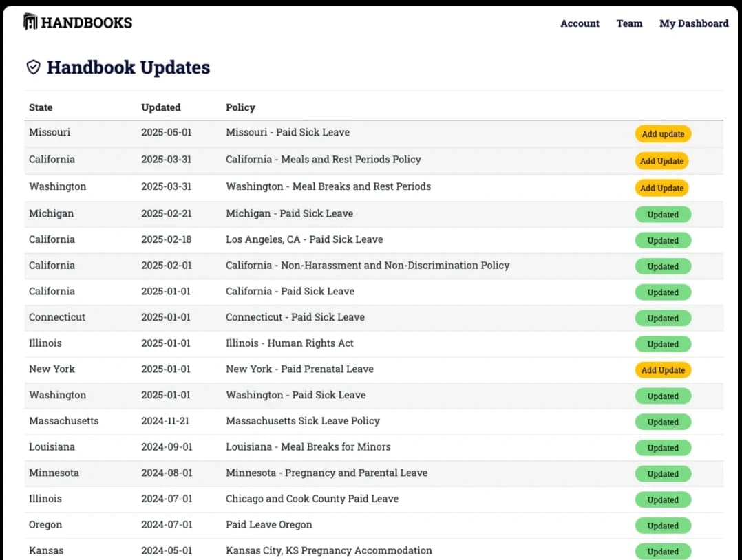
Task: Click the State column header
Action: coord(41,107)
